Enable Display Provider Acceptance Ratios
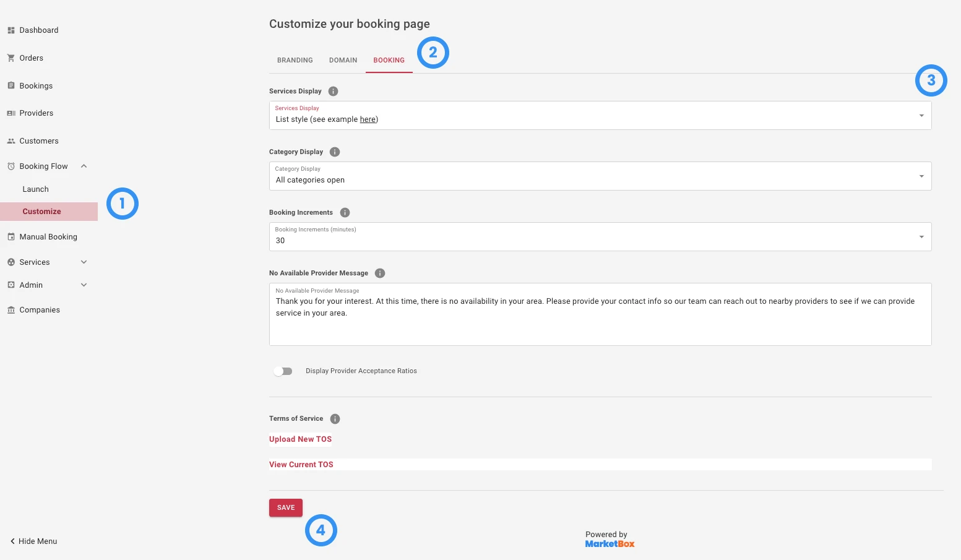The width and height of the screenshot is (961, 560). click(283, 371)
